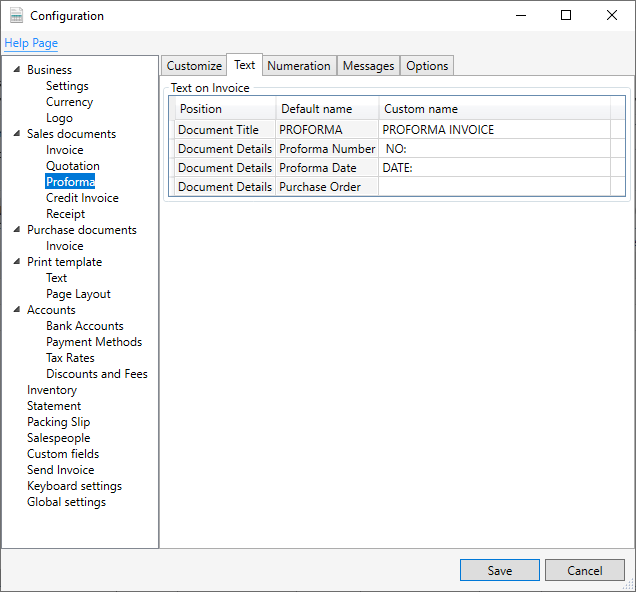Edit the Purchase Order custom name cell

[494, 187]
